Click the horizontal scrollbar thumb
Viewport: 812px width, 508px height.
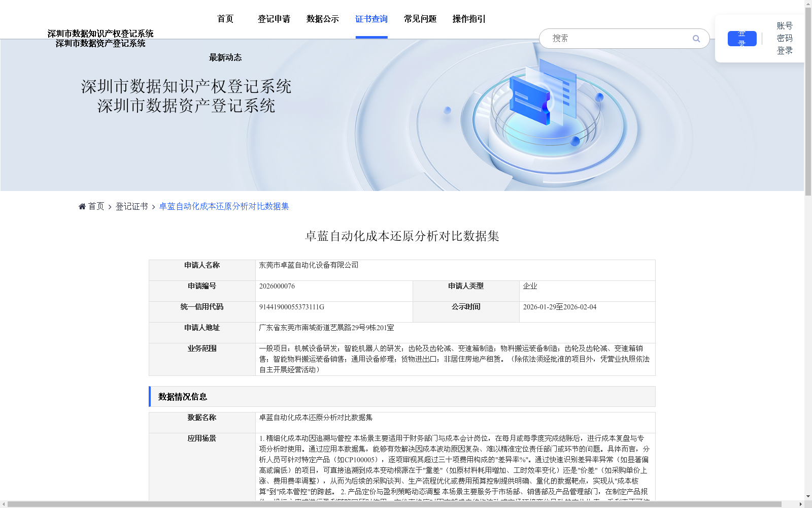click(395, 504)
